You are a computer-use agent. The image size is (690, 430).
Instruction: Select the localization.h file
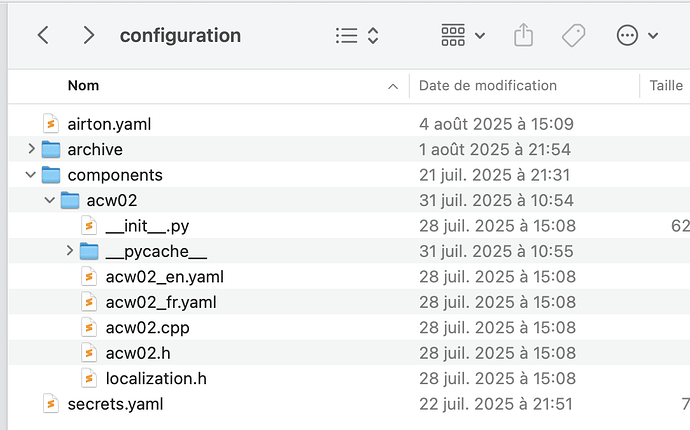(155, 379)
